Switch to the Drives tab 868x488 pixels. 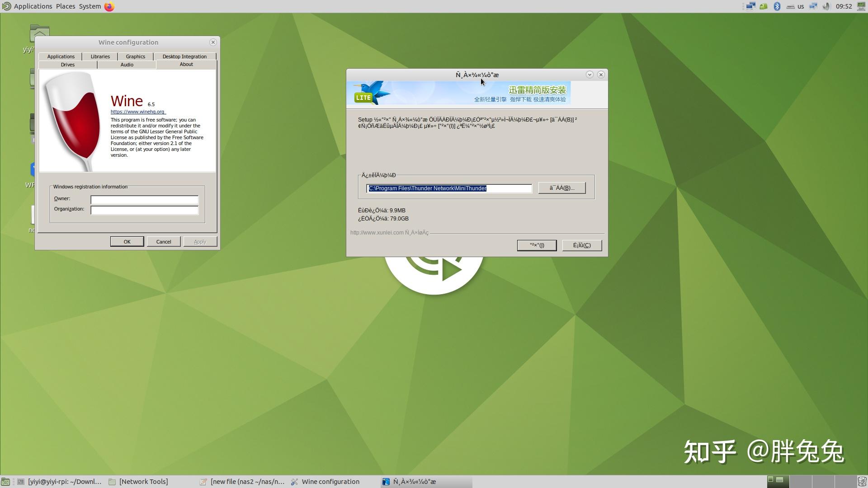67,65
